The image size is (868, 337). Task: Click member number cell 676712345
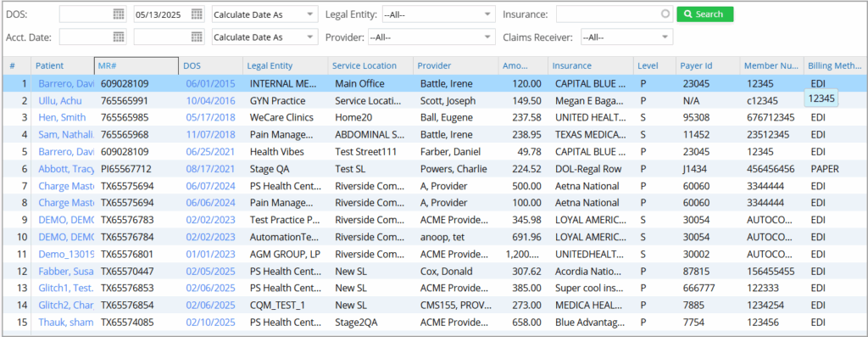[772, 117]
